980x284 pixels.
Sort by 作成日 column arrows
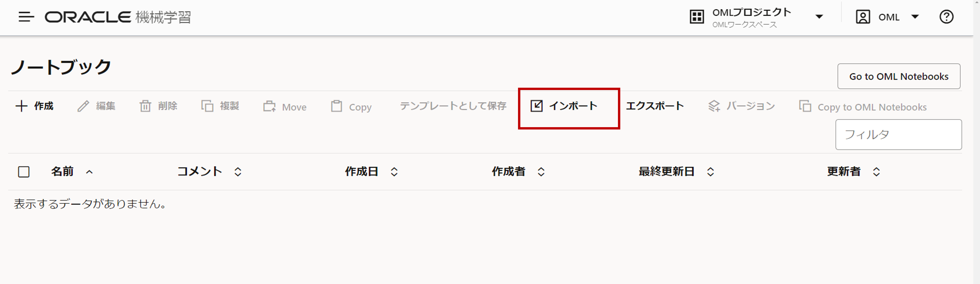tap(394, 172)
